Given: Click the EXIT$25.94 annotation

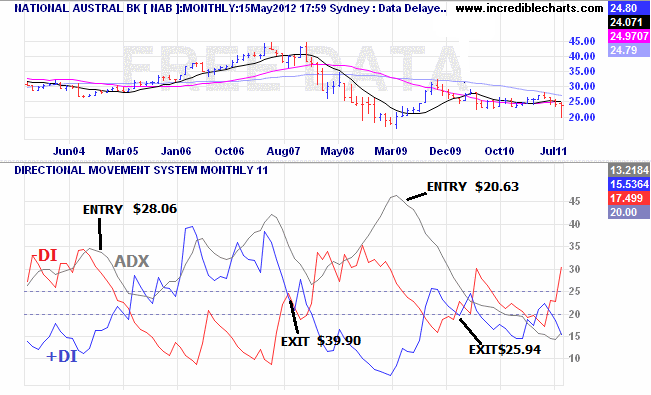Looking at the screenshot, I should (x=505, y=350).
